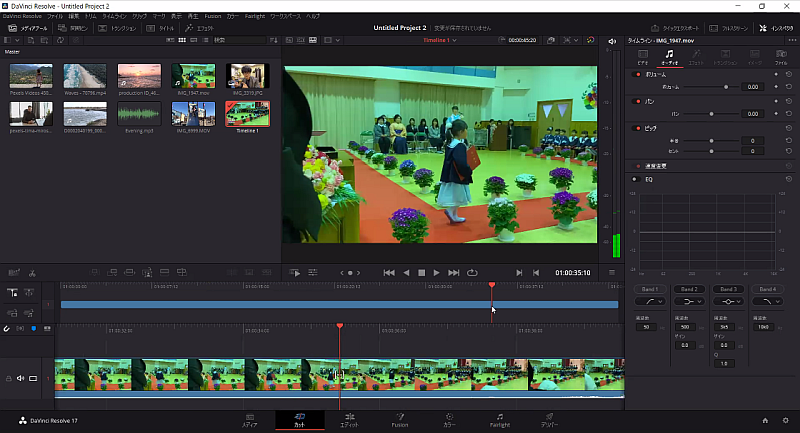Click the Quick Export button icon
Screen dimensions: 800x433
pyautogui.click(x=657, y=28)
